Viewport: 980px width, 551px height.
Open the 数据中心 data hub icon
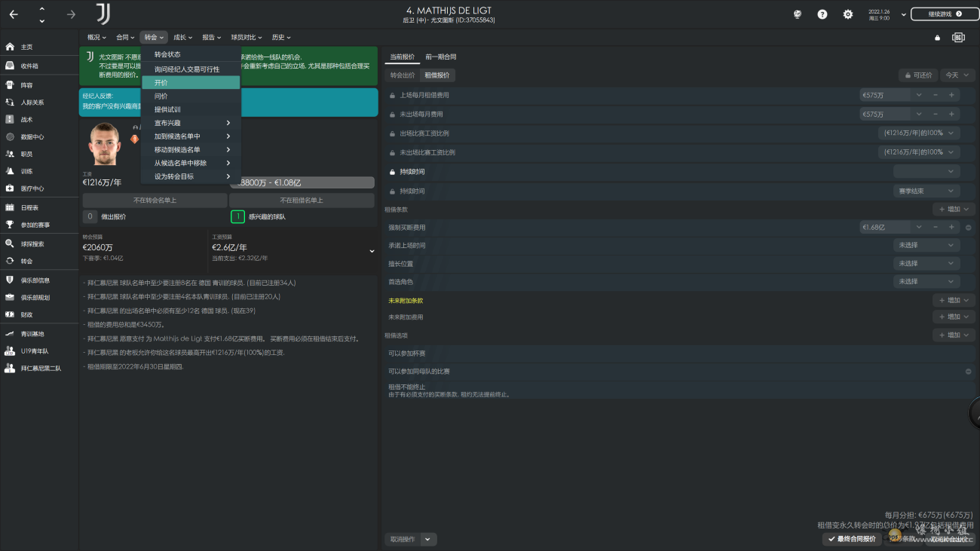pyautogui.click(x=10, y=137)
